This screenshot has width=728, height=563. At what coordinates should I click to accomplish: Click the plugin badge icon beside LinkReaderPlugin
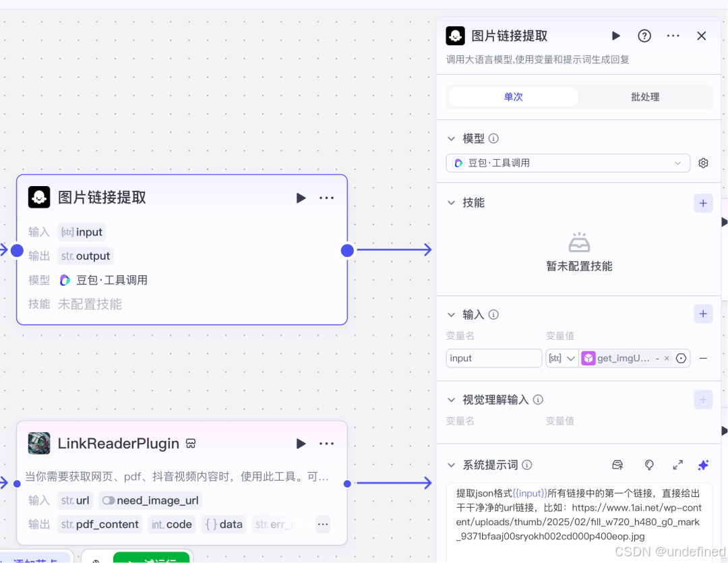pos(191,444)
